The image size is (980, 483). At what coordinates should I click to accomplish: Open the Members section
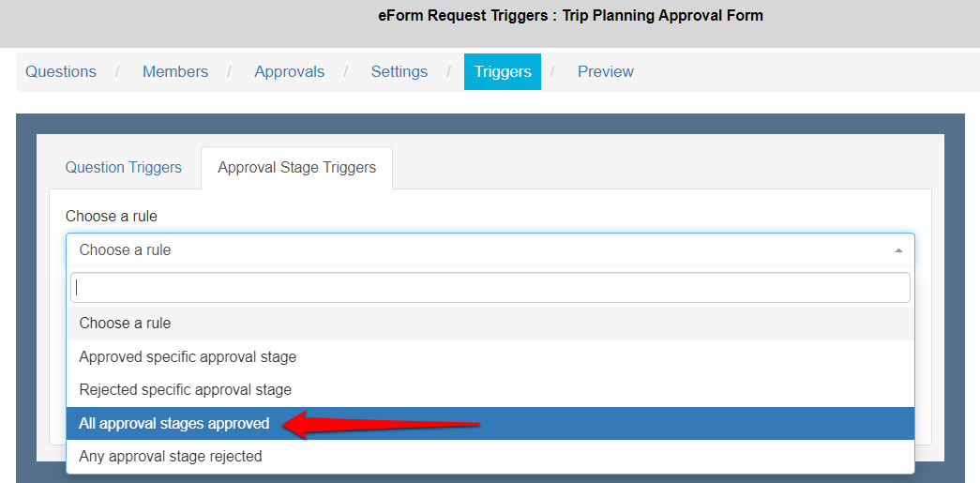point(175,71)
